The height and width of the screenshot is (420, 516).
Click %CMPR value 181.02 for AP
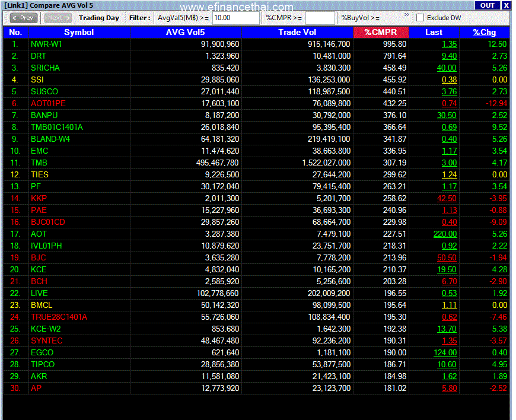pyautogui.click(x=394, y=388)
